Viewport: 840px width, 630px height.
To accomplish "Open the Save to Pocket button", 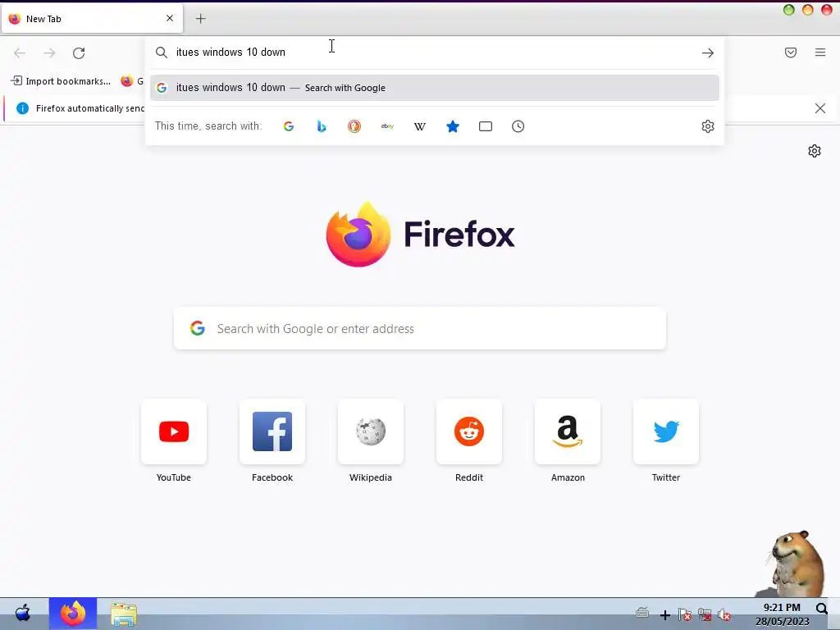I will tap(791, 52).
